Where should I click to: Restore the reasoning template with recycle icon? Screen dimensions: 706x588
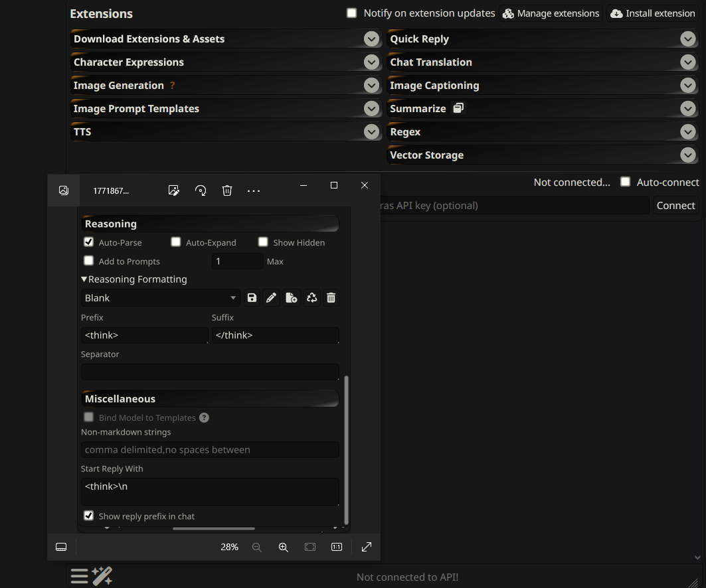(x=311, y=298)
